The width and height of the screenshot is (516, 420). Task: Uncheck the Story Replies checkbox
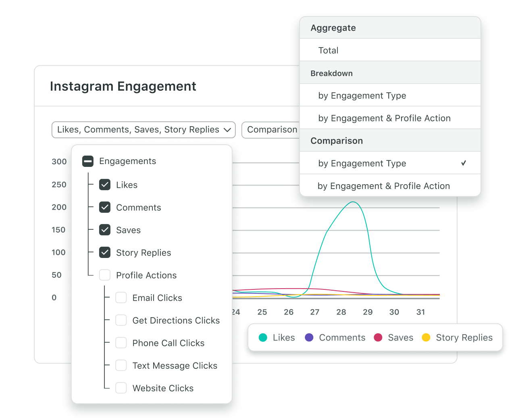[x=105, y=252]
